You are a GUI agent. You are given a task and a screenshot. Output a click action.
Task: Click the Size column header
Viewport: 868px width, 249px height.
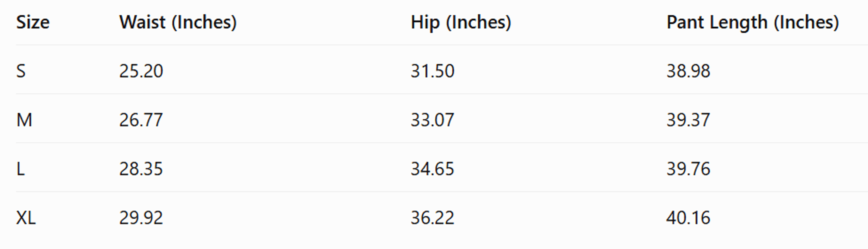[33, 22]
